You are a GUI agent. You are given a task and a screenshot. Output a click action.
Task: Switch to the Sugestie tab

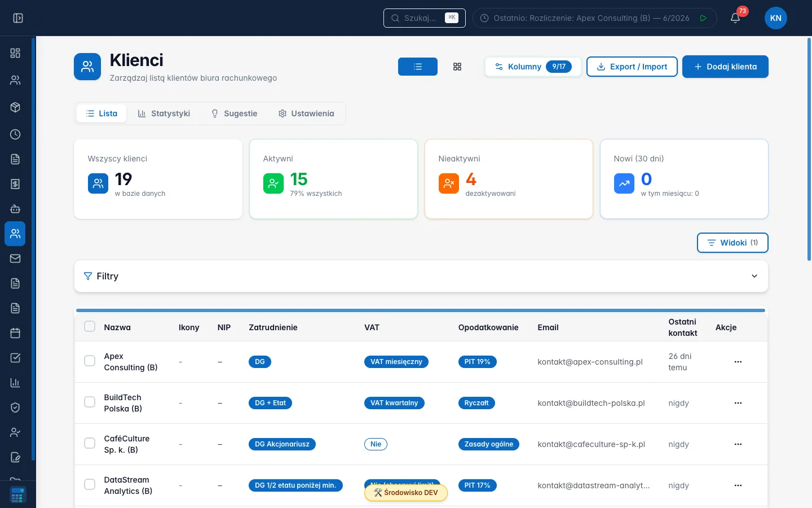click(x=234, y=113)
